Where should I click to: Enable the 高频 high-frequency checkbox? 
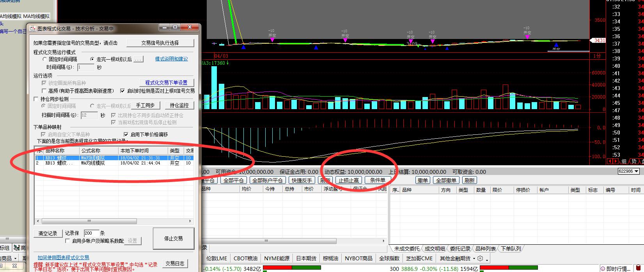pos(44,91)
